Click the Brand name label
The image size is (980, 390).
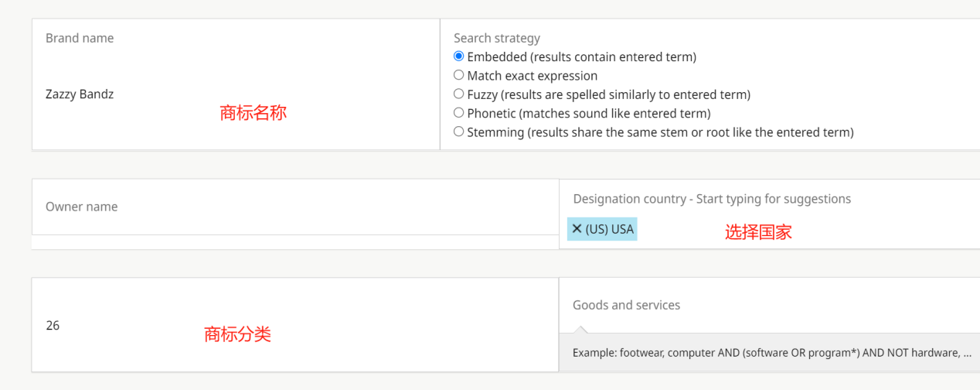pos(80,38)
